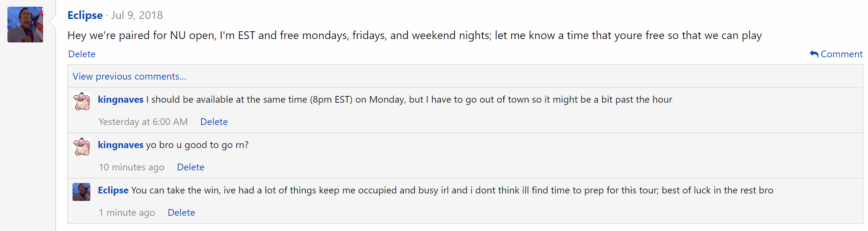Viewport: 868px width, 231px height.
Task: Click the reply arrow icon beside Comment
Action: point(814,54)
